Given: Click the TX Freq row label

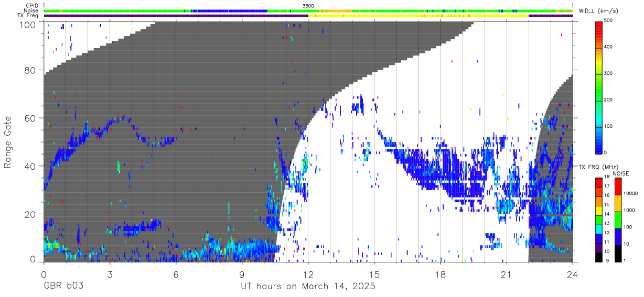Looking at the screenshot, I should (x=28, y=16).
